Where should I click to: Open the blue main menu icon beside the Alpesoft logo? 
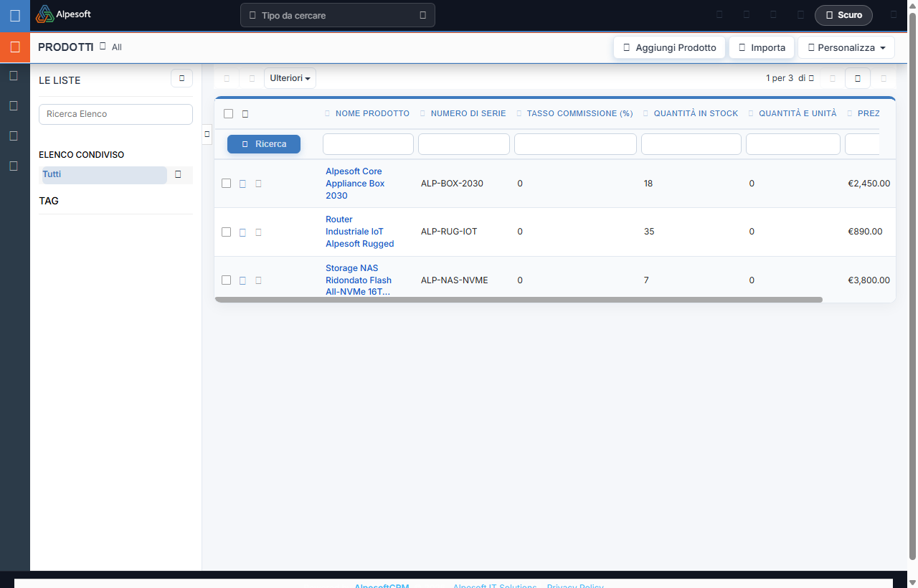pos(15,15)
